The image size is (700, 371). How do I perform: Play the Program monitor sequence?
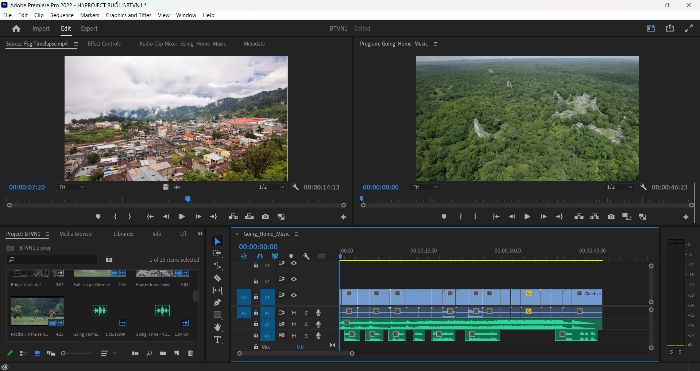pyautogui.click(x=527, y=217)
